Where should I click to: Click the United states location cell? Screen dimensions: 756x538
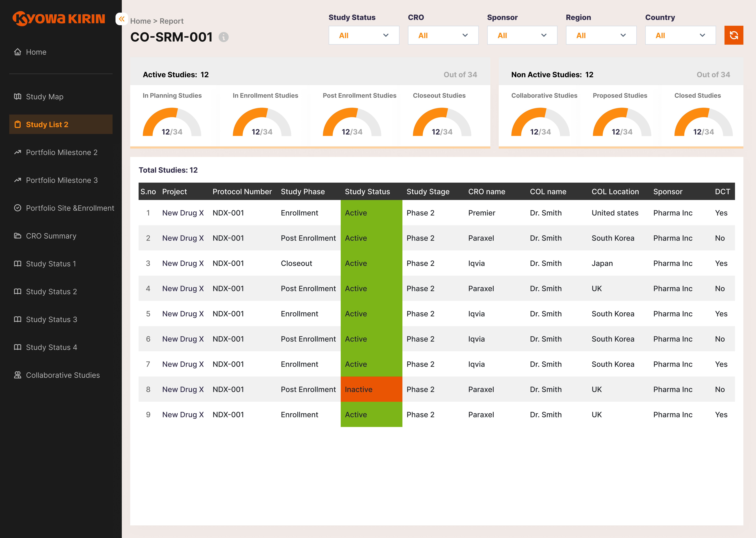coord(615,213)
